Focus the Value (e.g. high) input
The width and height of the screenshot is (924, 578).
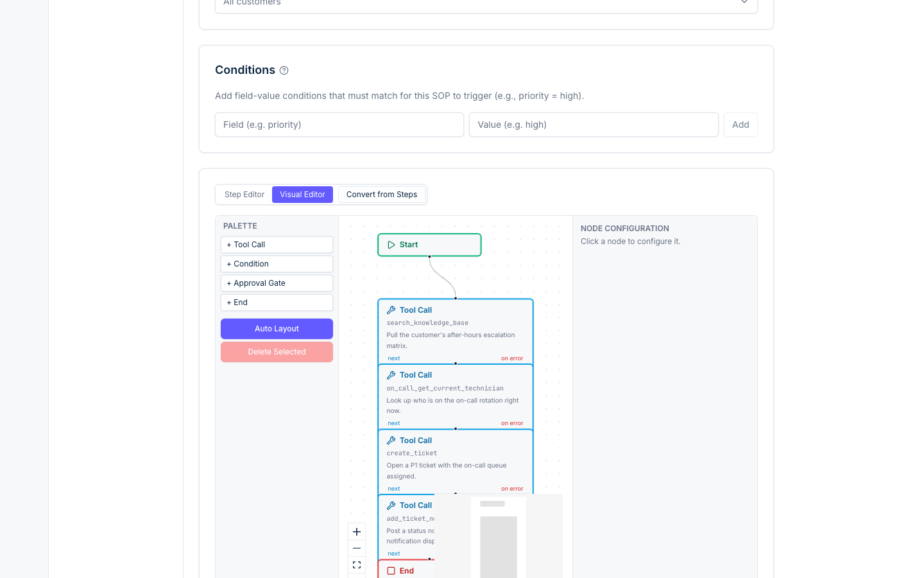[594, 125]
